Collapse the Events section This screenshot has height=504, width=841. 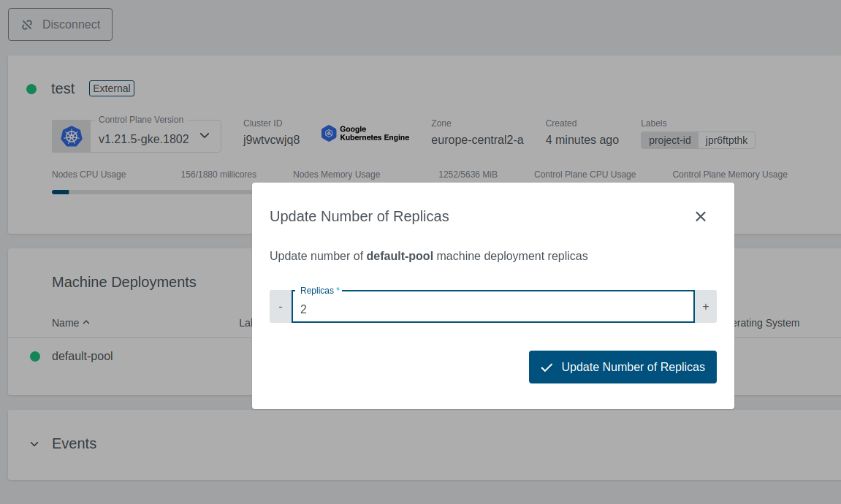(34, 443)
